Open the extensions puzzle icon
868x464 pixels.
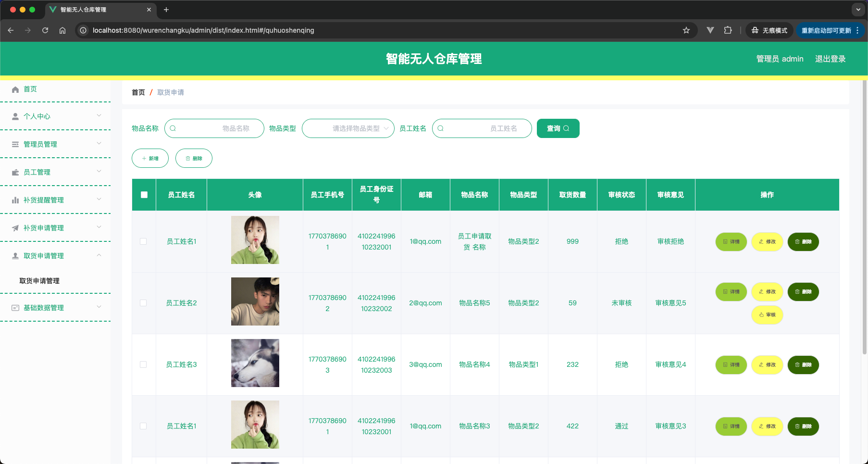click(x=728, y=30)
